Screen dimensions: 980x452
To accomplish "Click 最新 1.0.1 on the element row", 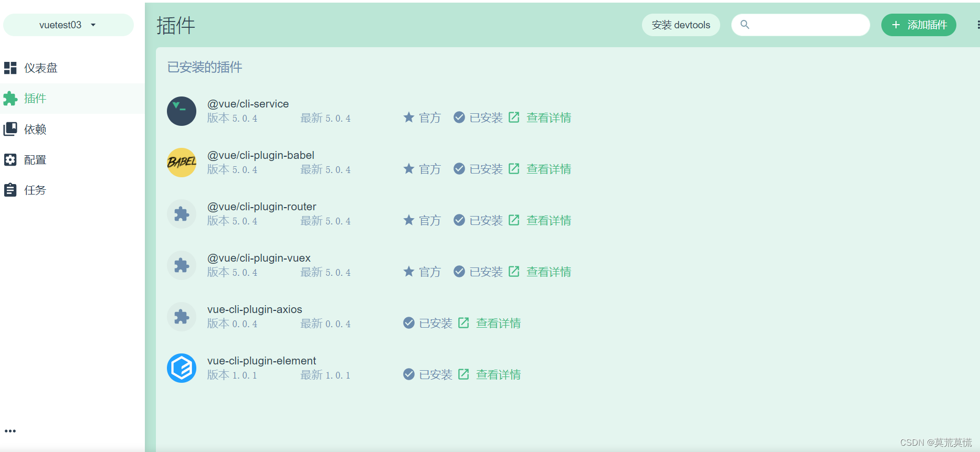I will pos(325,375).
